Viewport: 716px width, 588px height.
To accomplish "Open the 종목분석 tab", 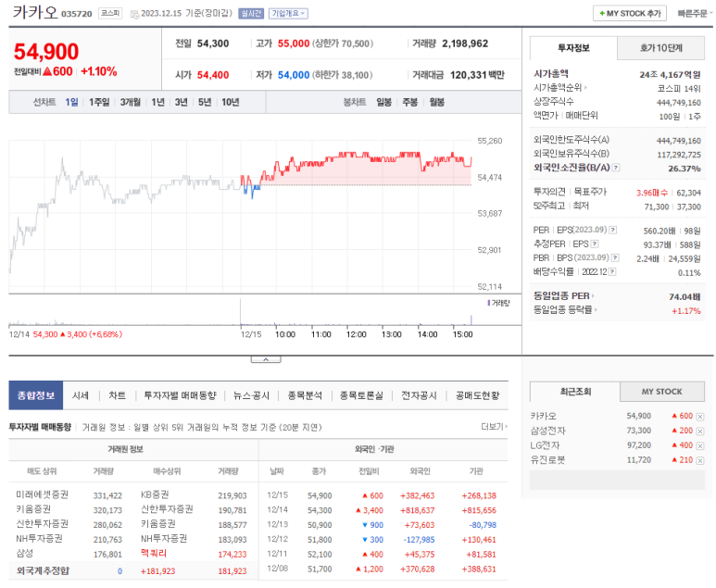I will coord(305,395).
